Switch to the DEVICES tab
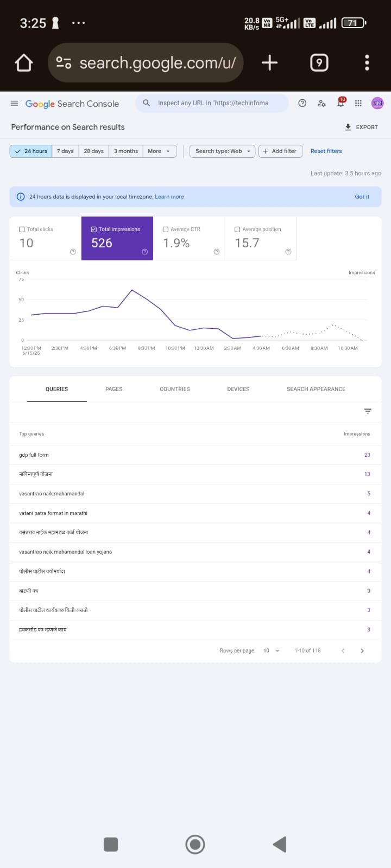391x868 pixels. click(238, 389)
